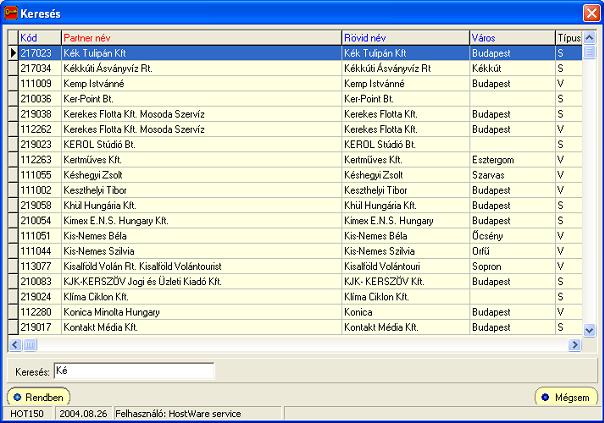
Task: Click row indicator arrow of Kék Tulipán
Action: (13, 53)
